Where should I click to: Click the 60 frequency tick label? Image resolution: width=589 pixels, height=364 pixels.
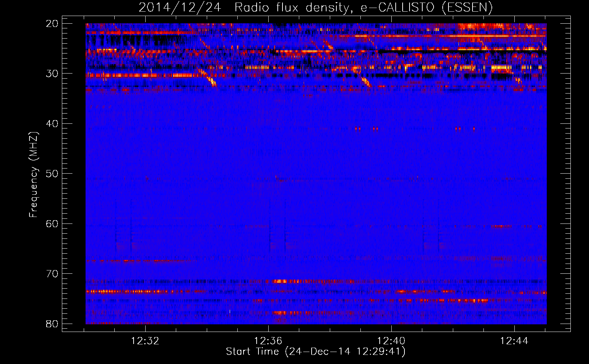pos(52,224)
